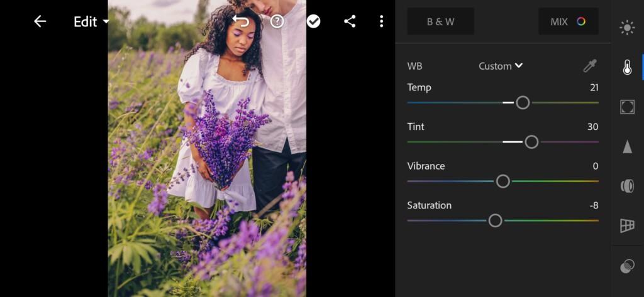
Task: Click the Temp value 21
Action: tap(594, 87)
